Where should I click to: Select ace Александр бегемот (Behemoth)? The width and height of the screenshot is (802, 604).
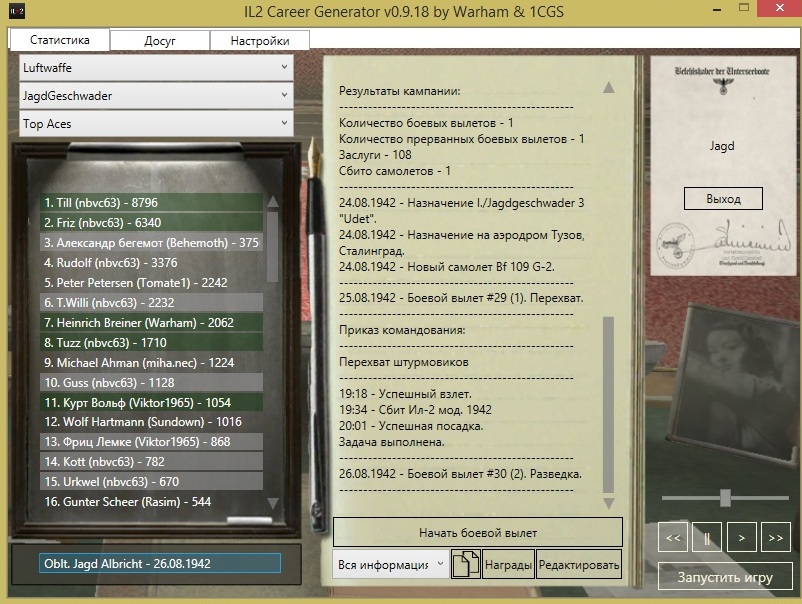(x=151, y=242)
